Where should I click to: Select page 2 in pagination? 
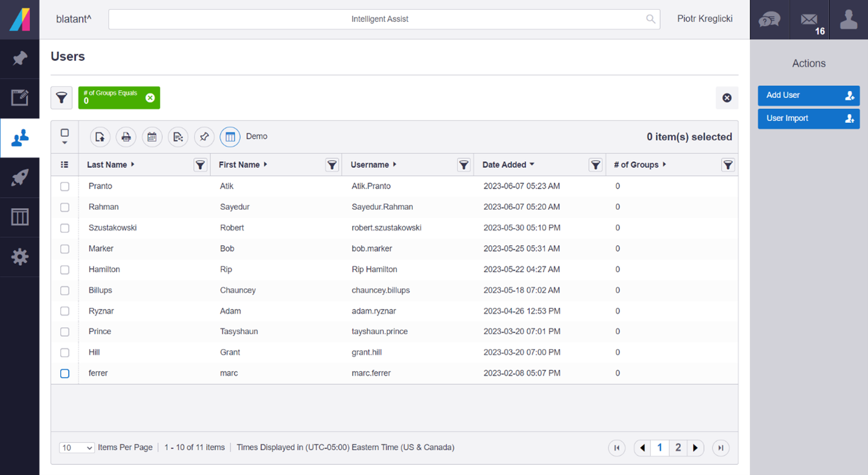(678, 448)
